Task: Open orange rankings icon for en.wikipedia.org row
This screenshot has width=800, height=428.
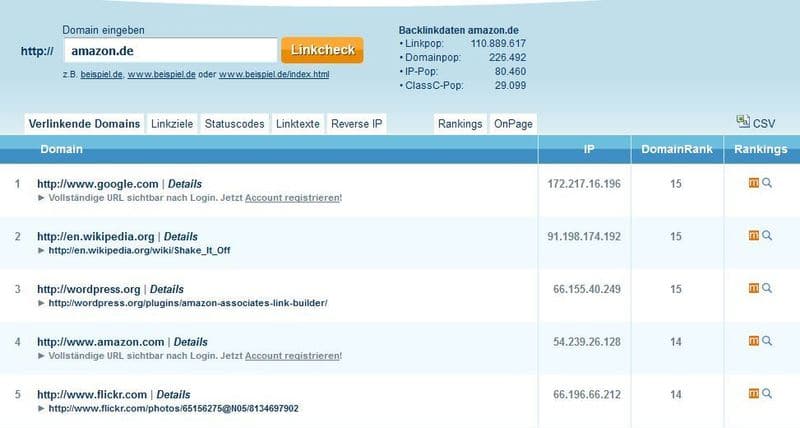Action: [x=754, y=235]
